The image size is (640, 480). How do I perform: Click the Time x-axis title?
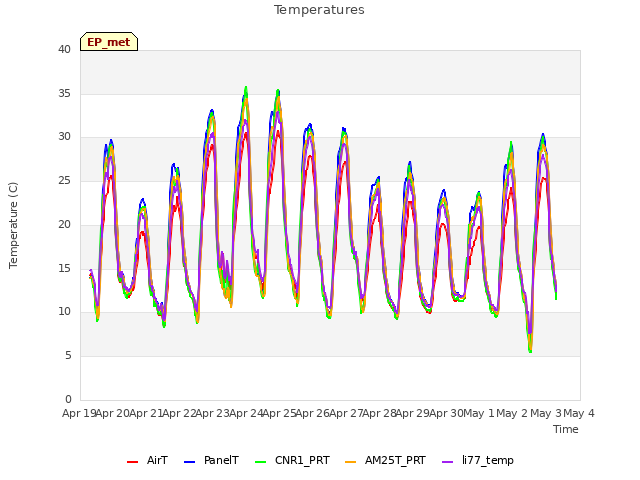566,429
